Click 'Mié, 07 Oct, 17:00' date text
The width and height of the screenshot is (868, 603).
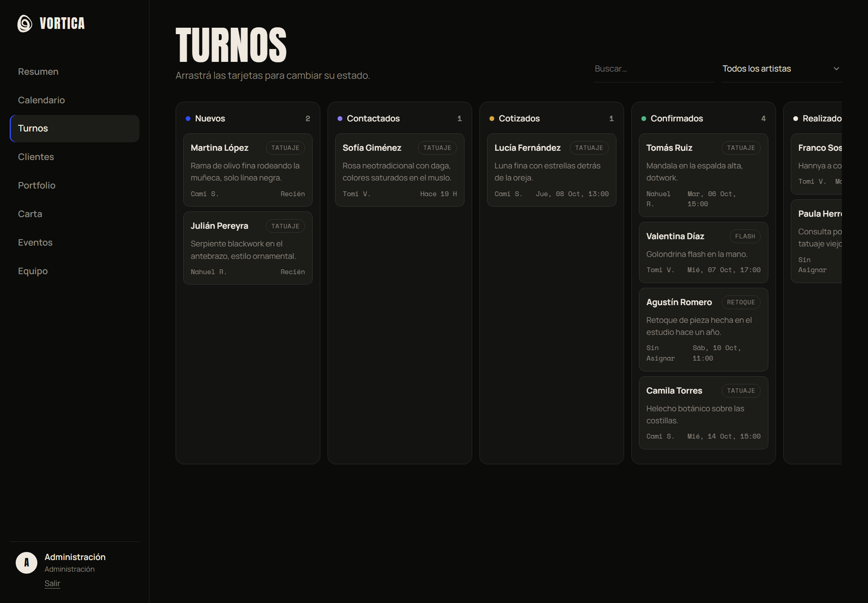coord(724,270)
